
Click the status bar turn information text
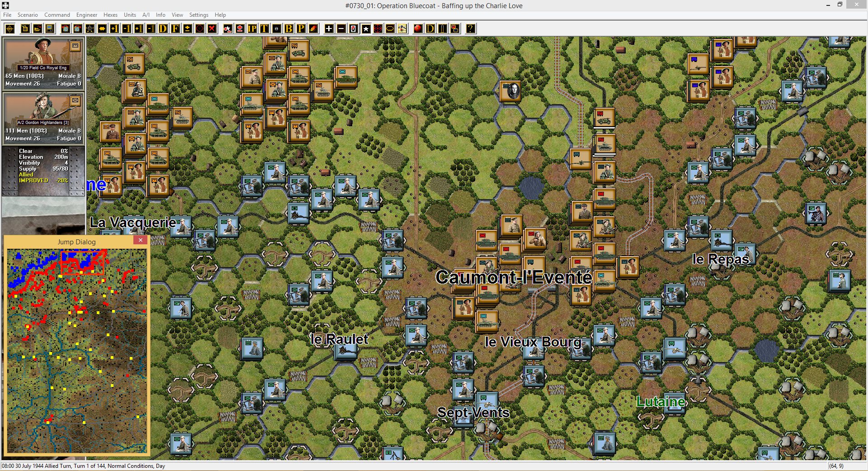click(83, 466)
